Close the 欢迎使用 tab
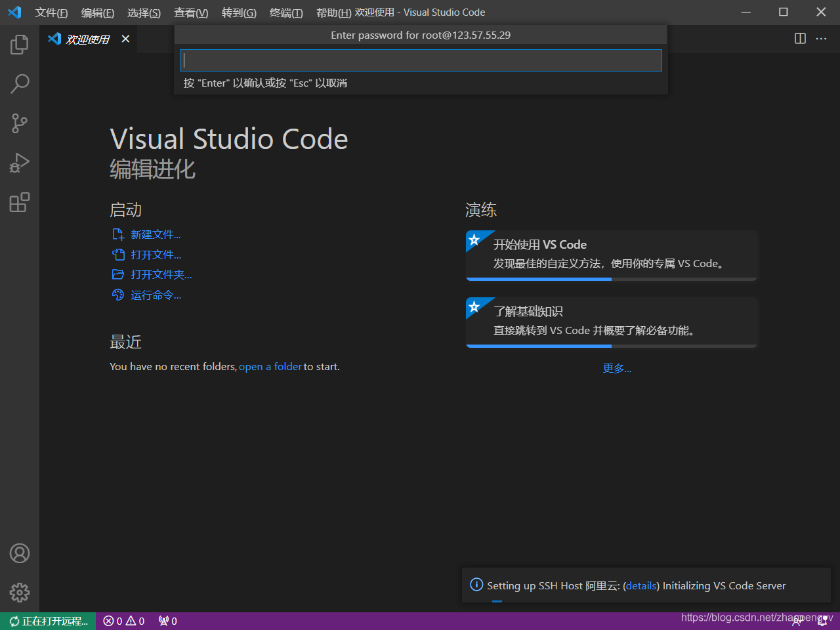Image resolution: width=840 pixels, height=630 pixels. [x=125, y=39]
